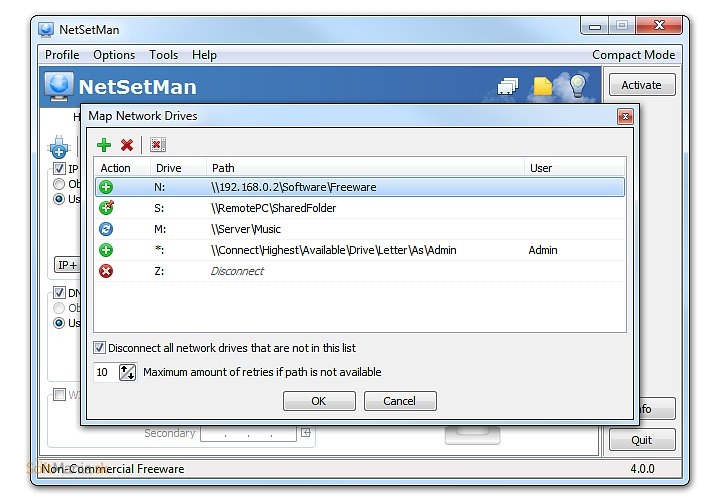The height and width of the screenshot is (500, 720).
Task: Open profiles window icon in NetSetMan header
Action: click(x=507, y=86)
